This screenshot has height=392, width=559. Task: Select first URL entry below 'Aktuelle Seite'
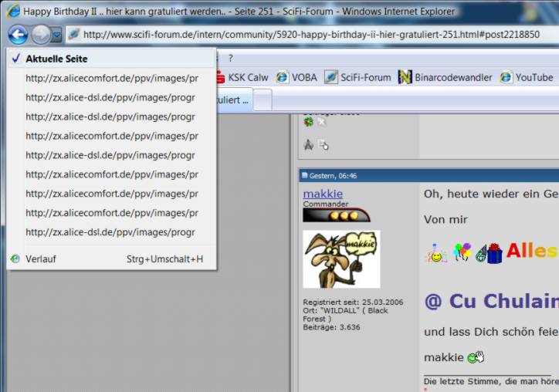[111, 78]
